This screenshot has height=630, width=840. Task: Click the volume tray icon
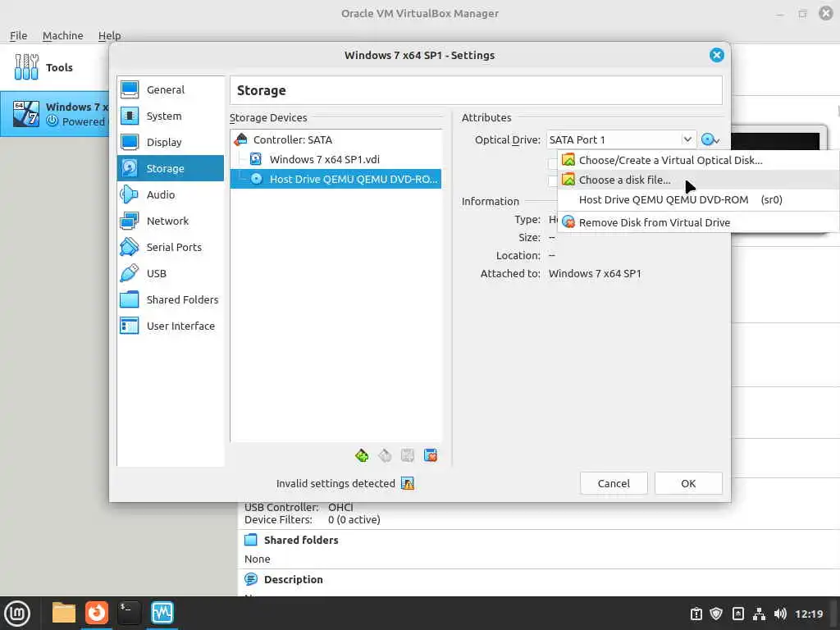click(780, 614)
